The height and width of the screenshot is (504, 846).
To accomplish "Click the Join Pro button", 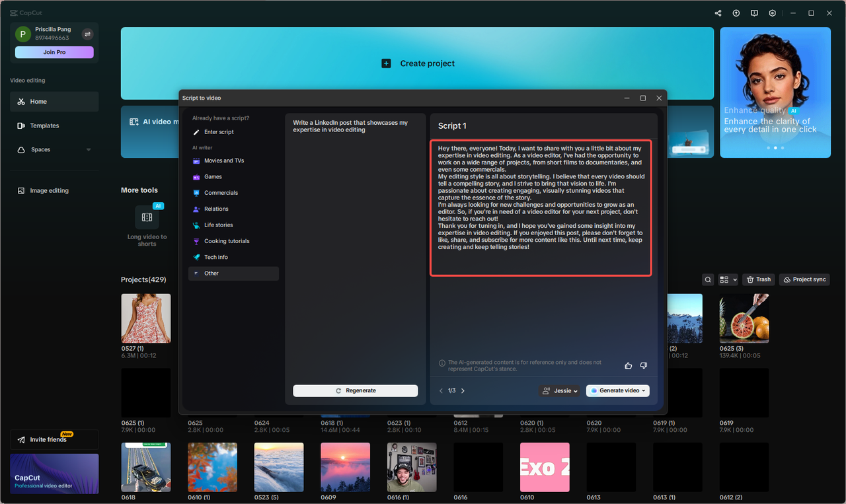I will (54, 52).
